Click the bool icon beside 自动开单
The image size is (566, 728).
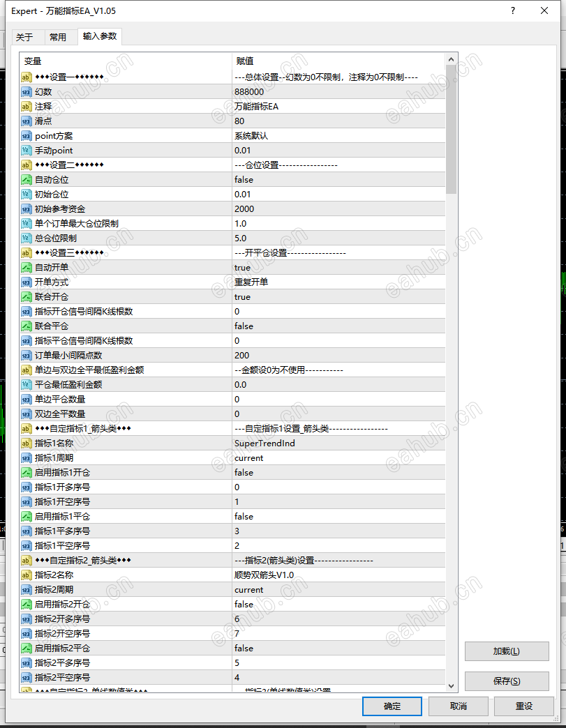pyautogui.click(x=26, y=268)
